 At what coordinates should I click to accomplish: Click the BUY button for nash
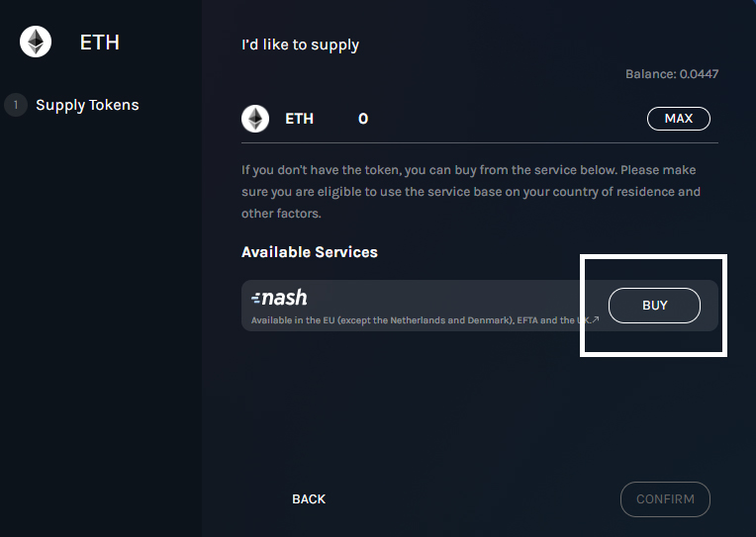point(654,306)
